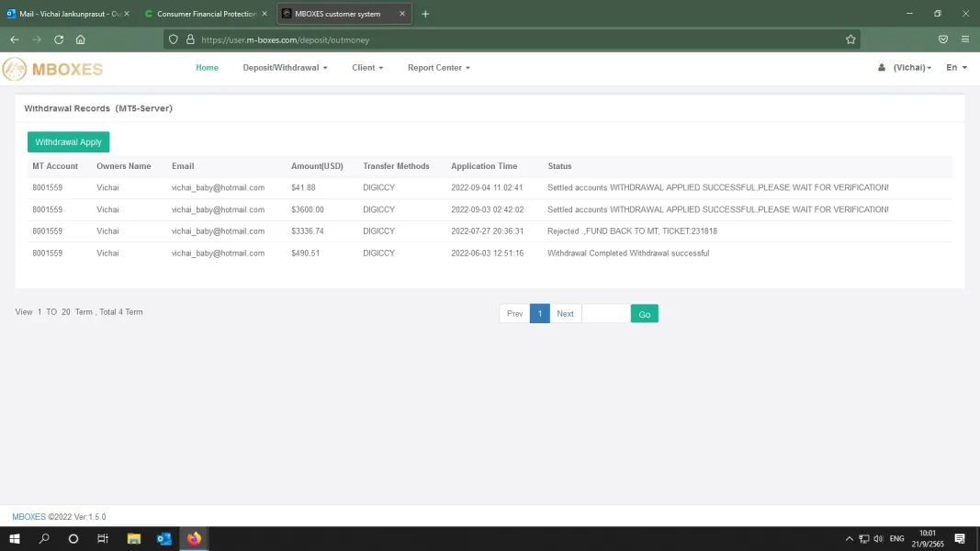Open the Firefox application menu icon
Screen dimensions: 980x551
pos(965,39)
